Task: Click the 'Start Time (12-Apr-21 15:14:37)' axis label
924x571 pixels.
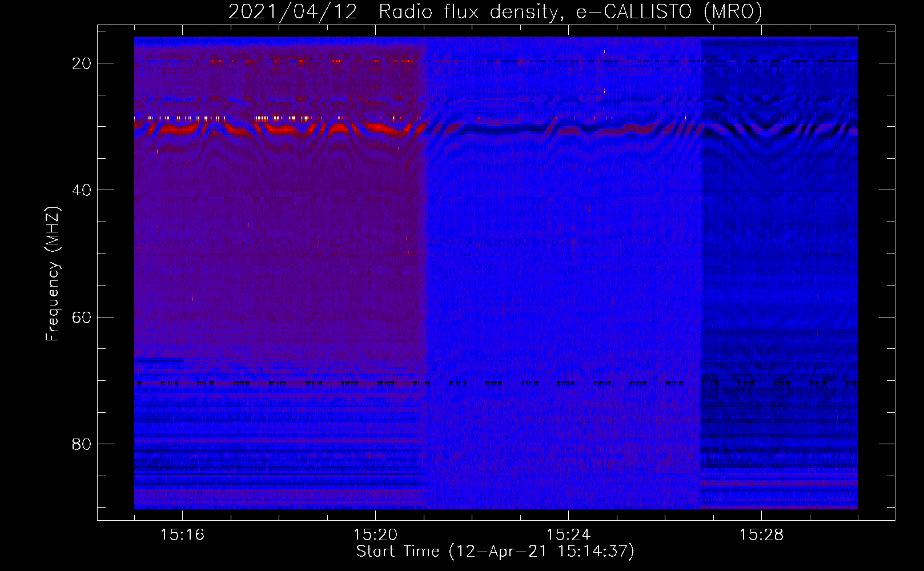Action: click(495, 552)
